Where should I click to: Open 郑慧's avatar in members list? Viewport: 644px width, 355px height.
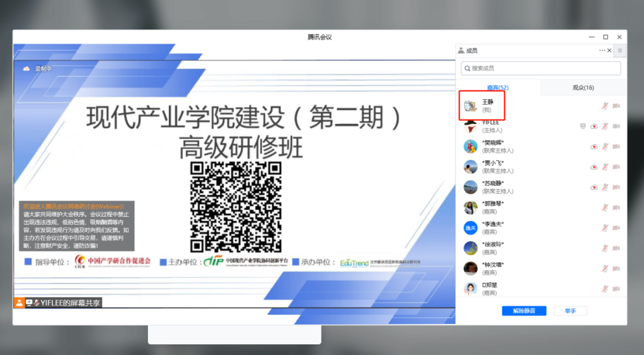pyautogui.click(x=470, y=288)
